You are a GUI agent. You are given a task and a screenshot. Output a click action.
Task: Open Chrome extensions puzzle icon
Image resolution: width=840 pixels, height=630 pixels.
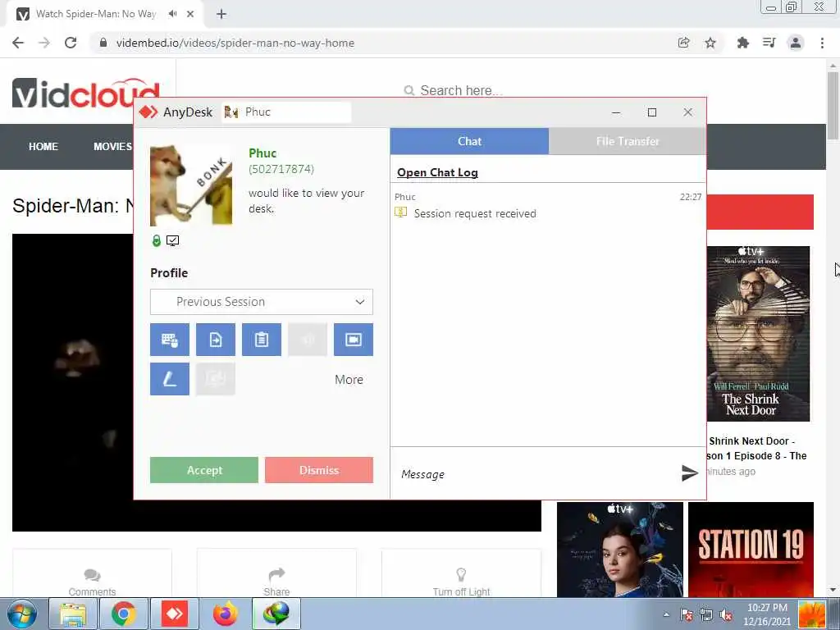[x=742, y=43]
